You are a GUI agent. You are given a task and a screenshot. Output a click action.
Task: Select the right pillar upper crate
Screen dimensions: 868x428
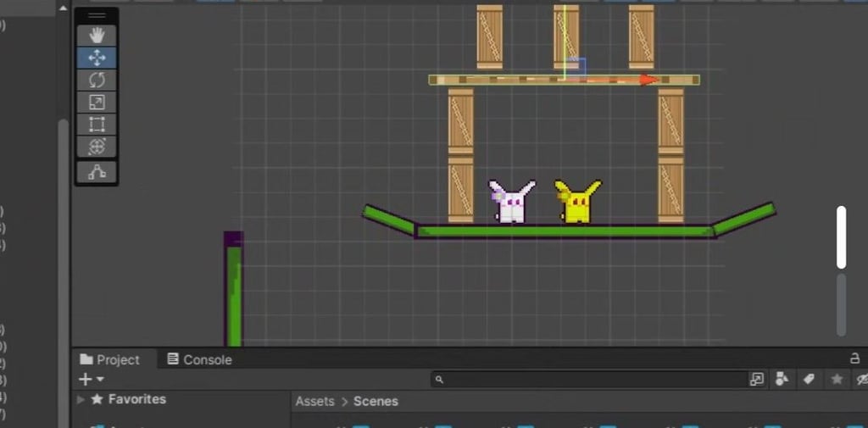pos(670,122)
